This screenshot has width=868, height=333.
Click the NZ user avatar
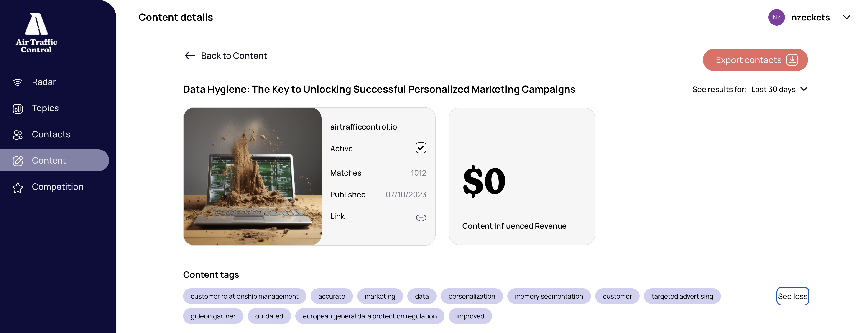(x=776, y=18)
